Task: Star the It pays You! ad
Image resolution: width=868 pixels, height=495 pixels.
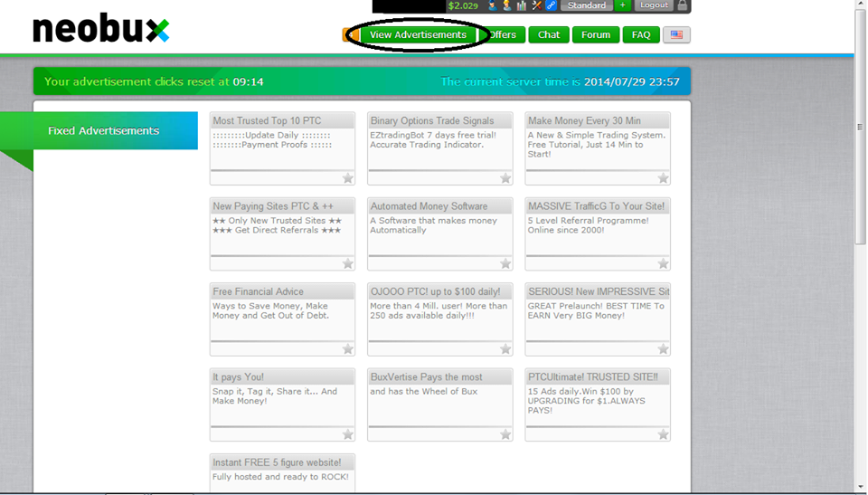Action: click(x=347, y=434)
